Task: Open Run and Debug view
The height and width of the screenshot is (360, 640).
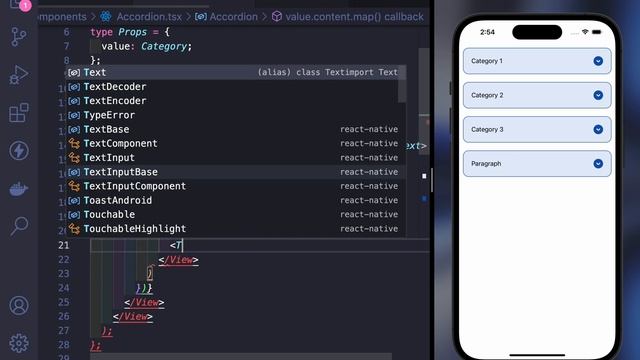Action: (18, 75)
